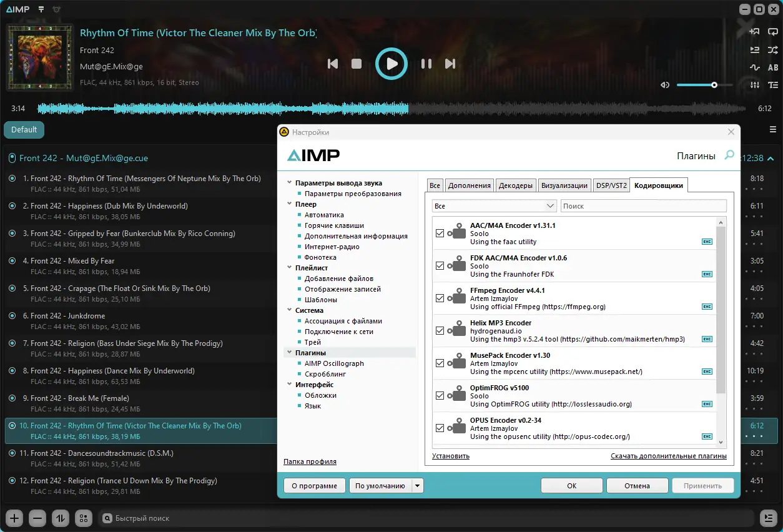Focus the 'Быстрый поиск' field
Screen dimensions: 783x532
coord(428,518)
